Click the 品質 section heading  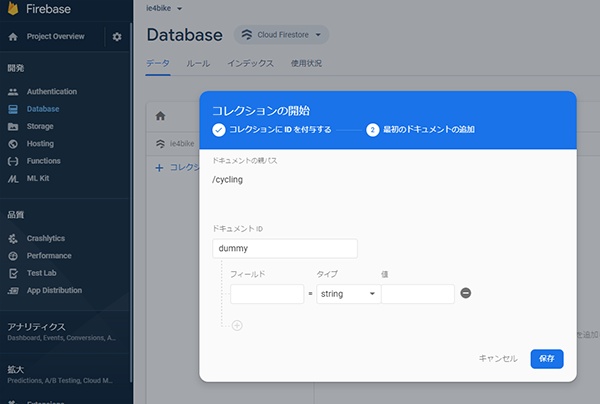pyautogui.click(x=16, y=215)
